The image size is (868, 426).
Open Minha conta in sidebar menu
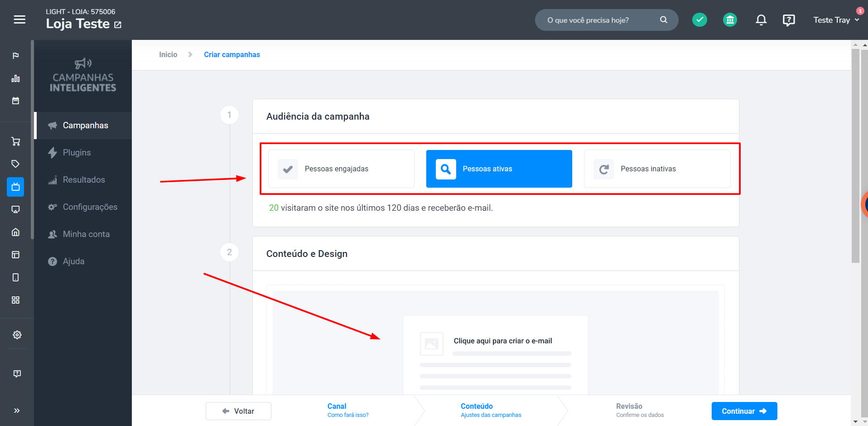[83, 234]
